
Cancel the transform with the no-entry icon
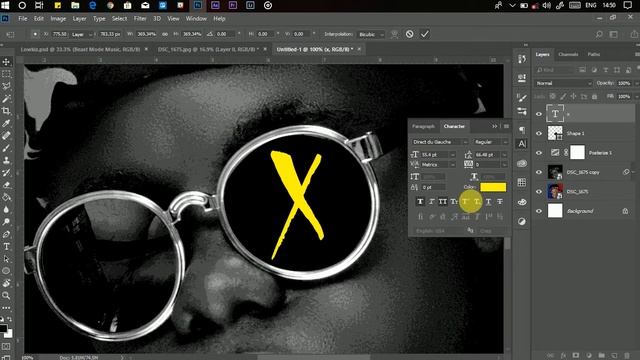[x=409, y=34]
